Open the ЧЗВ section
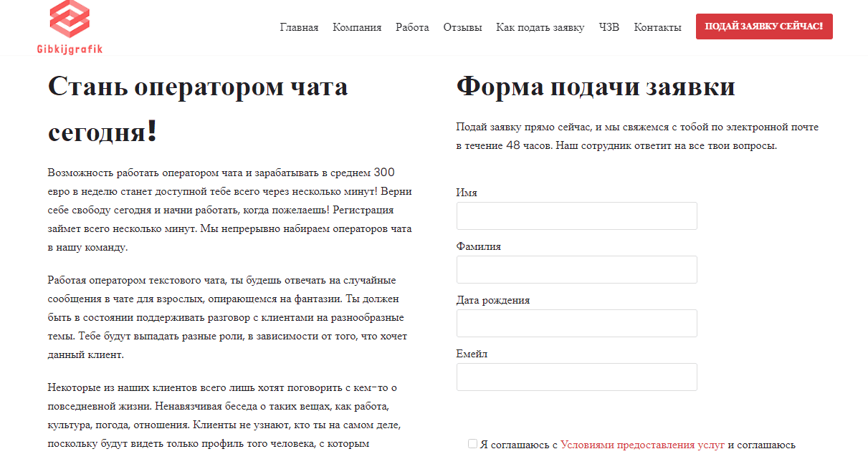 coord(609,26)
